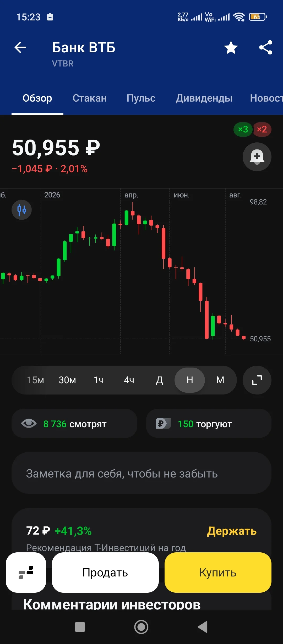Open the 150 торгуют card
Image resolution: width=283 pixels, height=644 pixels.
209,423
